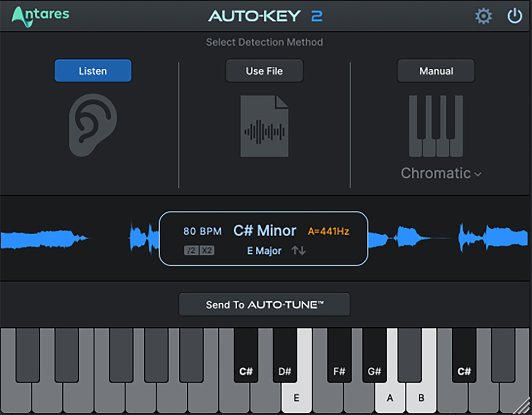Click the piano keys manual icon
This screenshot has height=415, width=532.
(x=436, y=126)
